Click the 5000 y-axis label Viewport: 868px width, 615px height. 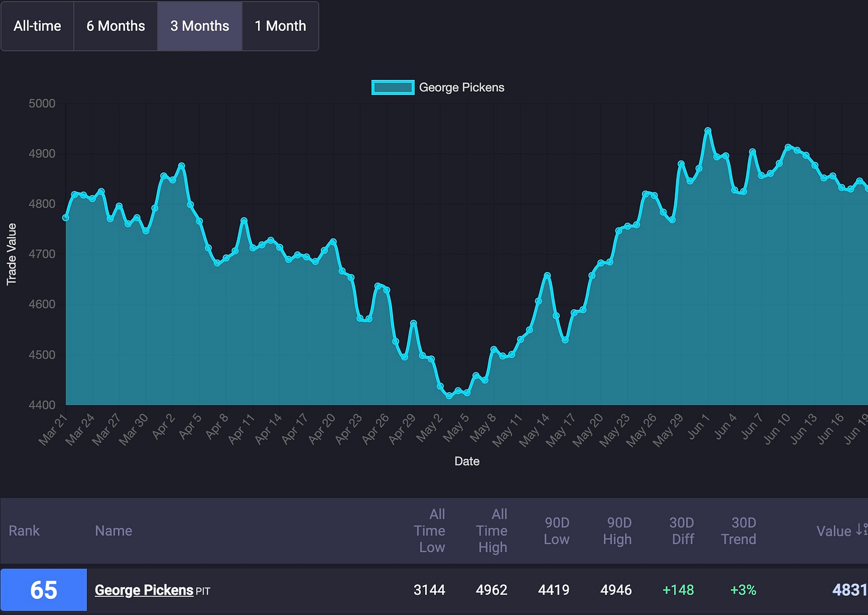coord(42,104)
